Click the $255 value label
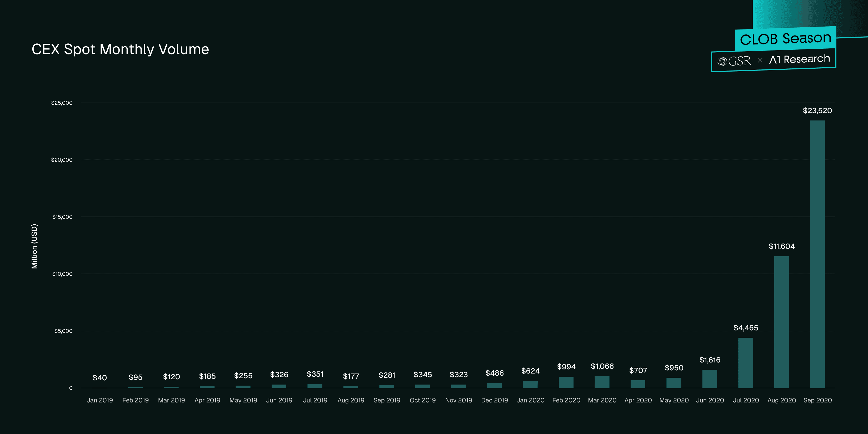 (243, 376)
